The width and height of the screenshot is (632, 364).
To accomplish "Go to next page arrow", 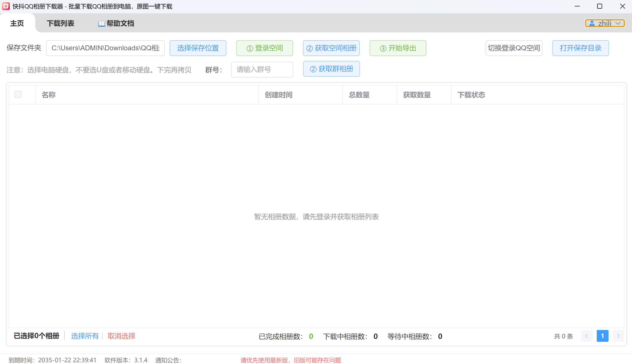I will (x=618, y=336).
